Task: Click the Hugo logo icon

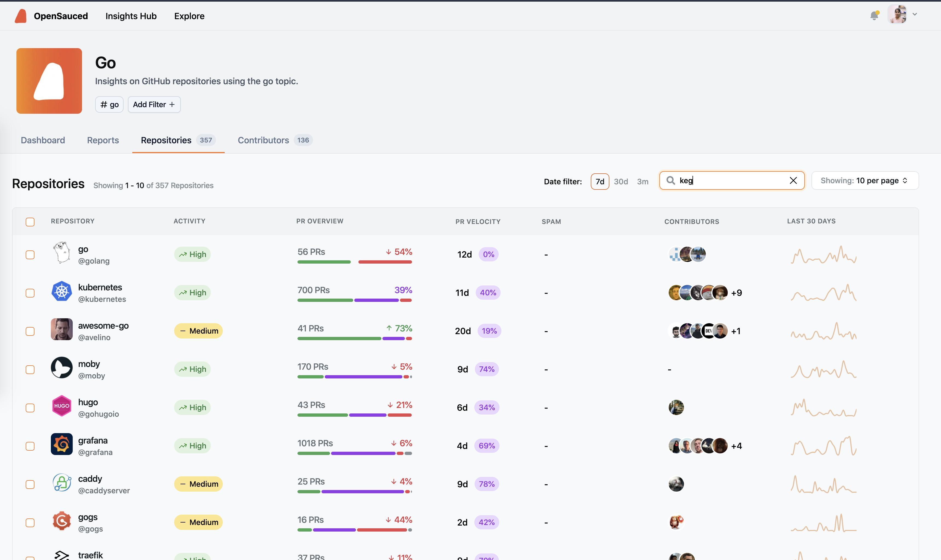Action: pos(62,406)
